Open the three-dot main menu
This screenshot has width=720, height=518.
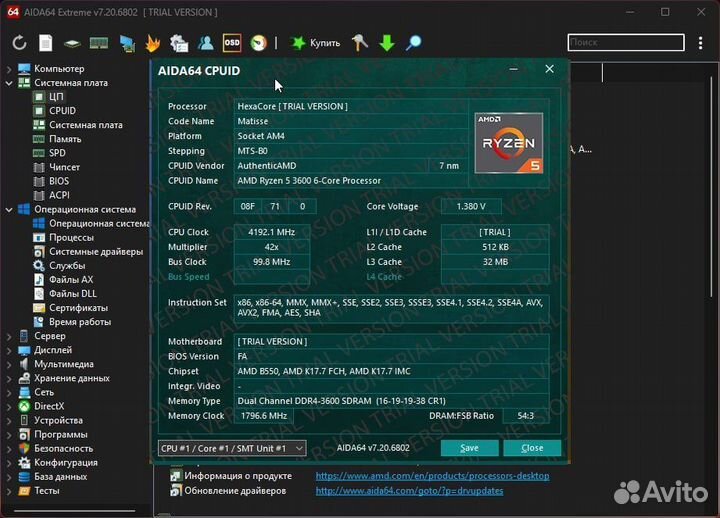[x=700, y=43]
